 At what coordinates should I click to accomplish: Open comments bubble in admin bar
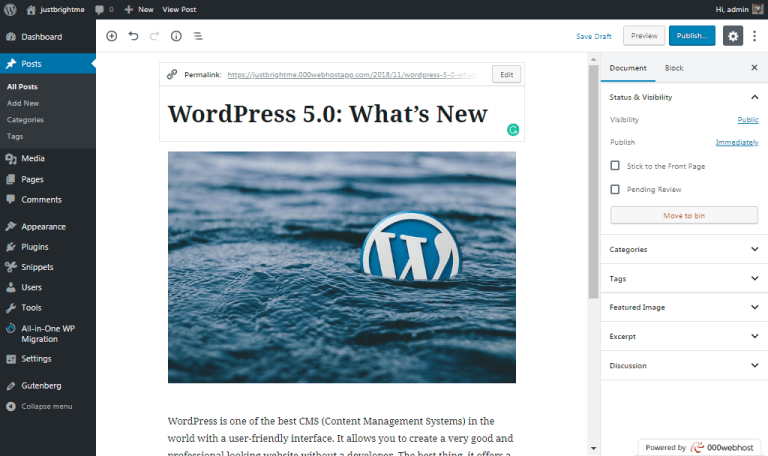(x=104, y=9)
